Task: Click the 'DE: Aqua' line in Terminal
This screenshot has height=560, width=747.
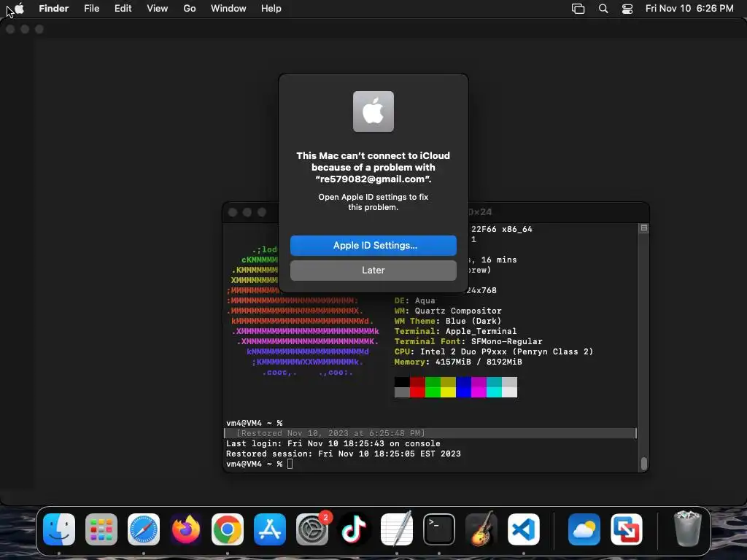Action: [414, 300]
